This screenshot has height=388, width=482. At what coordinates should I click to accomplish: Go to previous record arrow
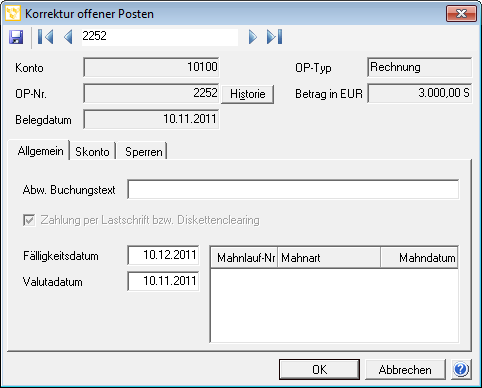(68, 37)
